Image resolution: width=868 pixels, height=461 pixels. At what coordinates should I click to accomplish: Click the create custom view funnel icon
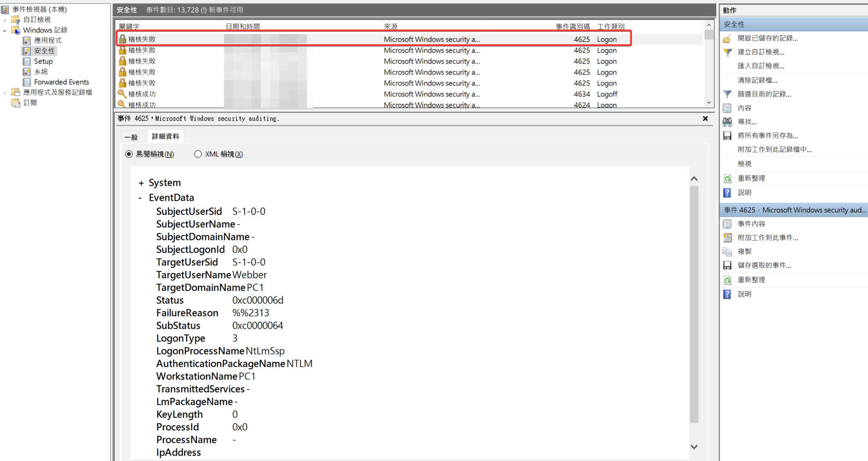click(x=727, y=53)
